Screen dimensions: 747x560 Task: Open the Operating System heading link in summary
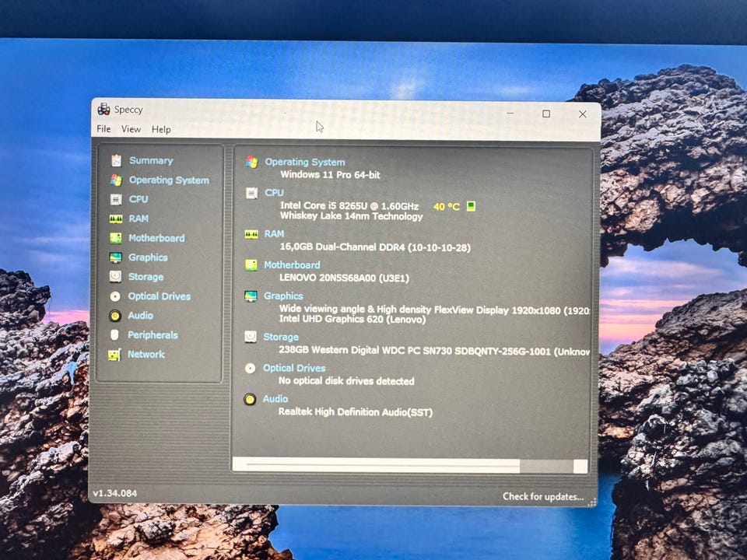pyautogui.click(x=305, y=162)
